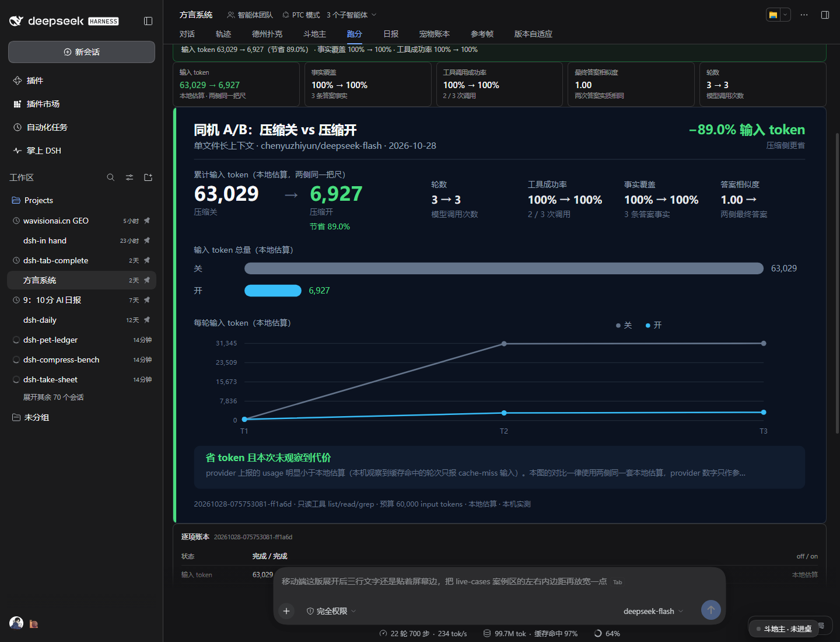Add an attachment with the plus icon
840x642 pixels.
[286, 611]
